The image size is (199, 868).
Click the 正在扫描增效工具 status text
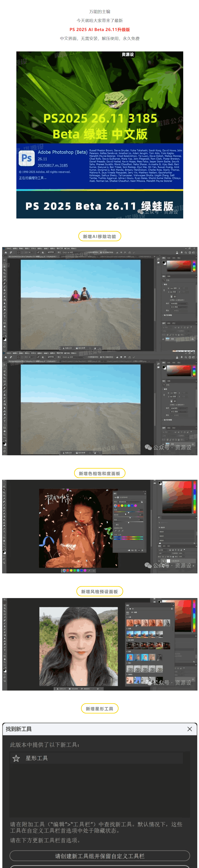(x=33, y=178)
